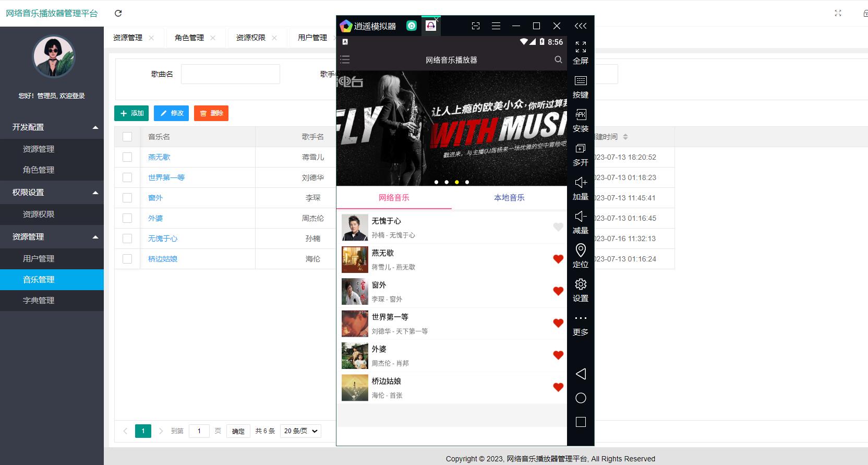
Task: Open the emulator 设置 gear icon
Action: pyautogui.click(x=581, y=284)
